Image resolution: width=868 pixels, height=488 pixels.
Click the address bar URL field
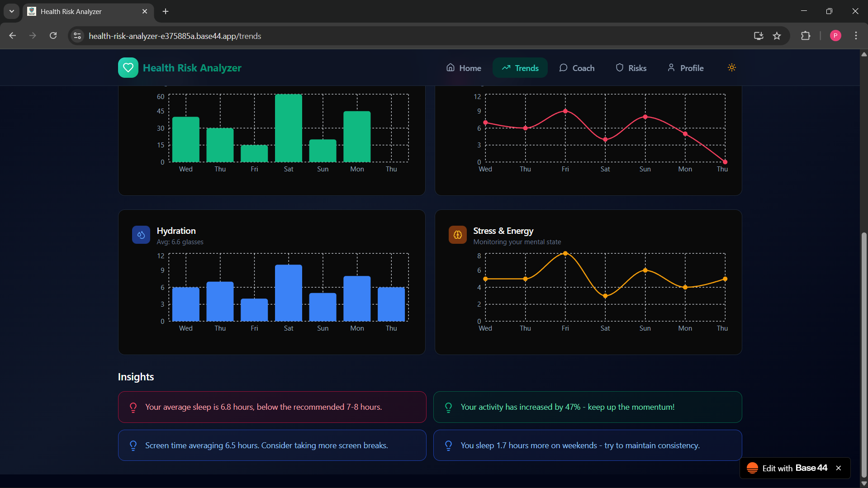coord(407,36)
